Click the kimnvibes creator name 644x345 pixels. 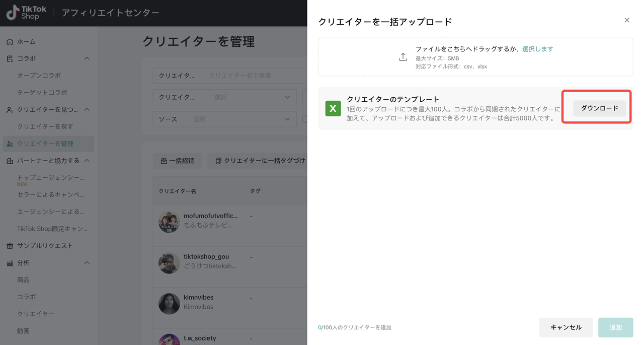pyautogui.click(x=199, y=297)
